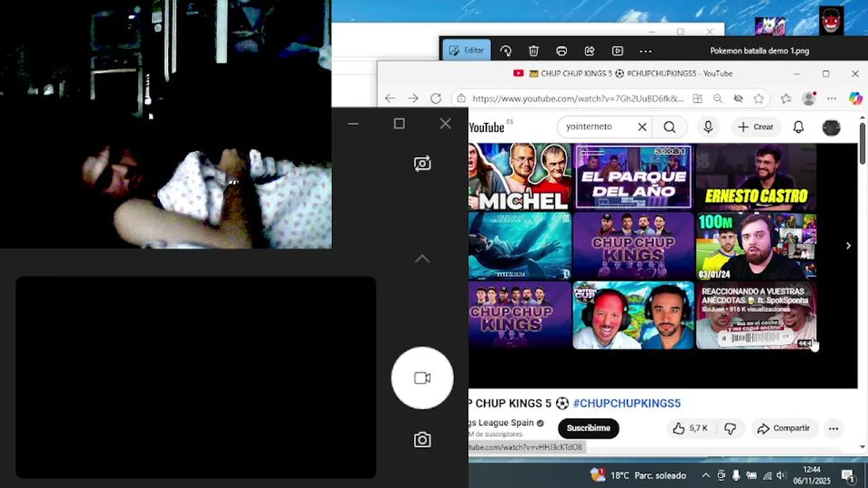Image resolution: width=868 pixels, height=488 pixels.
Task: Open battery status tray icon
Action: (752, 475)
